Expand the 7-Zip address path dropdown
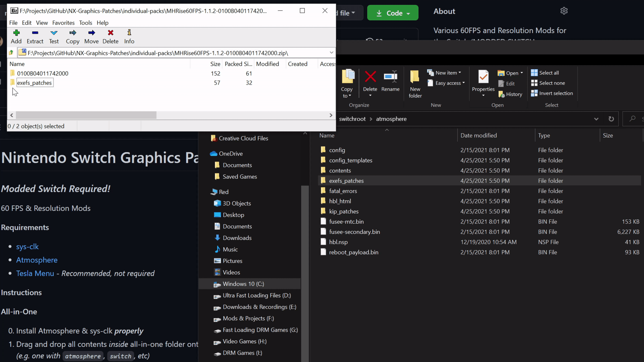The width and height of the screenshot is (644, 362). (x=331, y=53)
